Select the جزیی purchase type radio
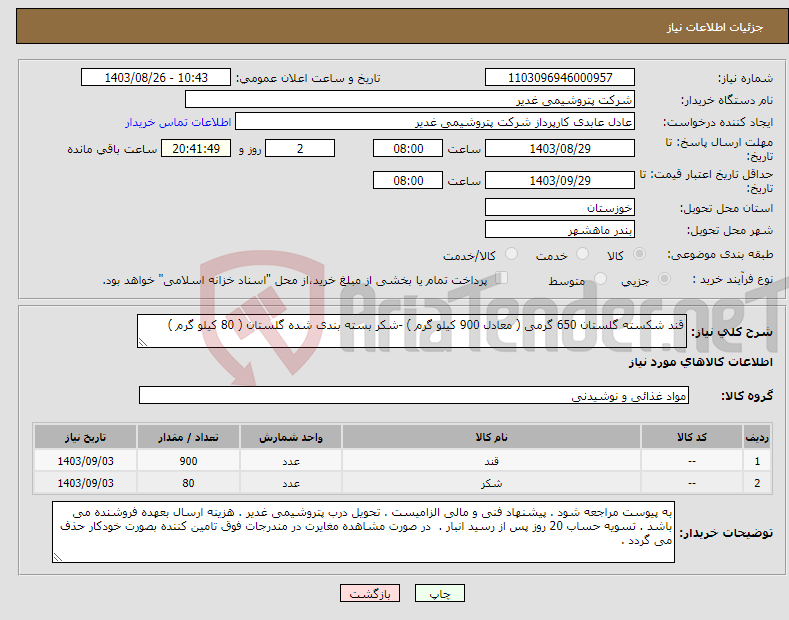The image size is (789, 620). pyautogui.click(x=664, y=278)
